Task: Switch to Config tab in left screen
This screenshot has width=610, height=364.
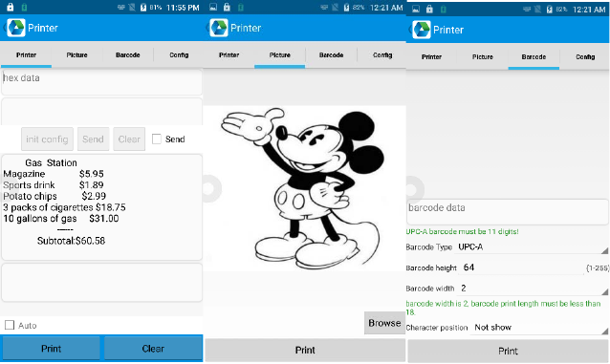Action: coord(179,54)
